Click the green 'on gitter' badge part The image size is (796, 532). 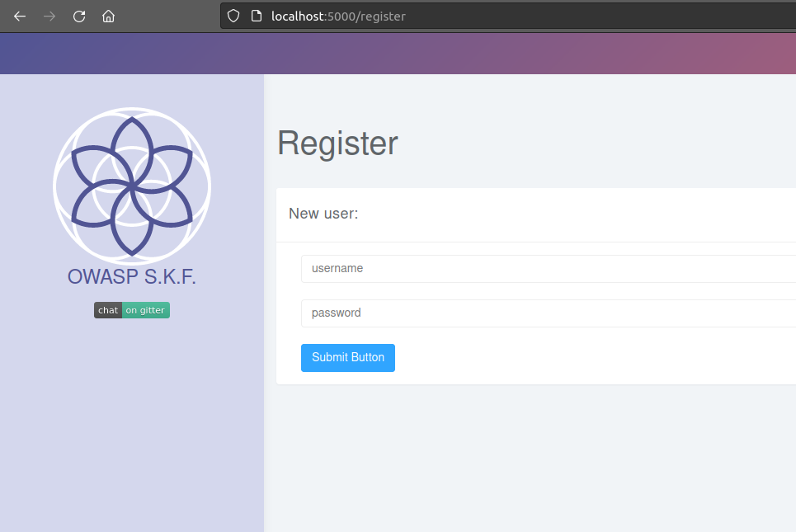tap(145, 310)
